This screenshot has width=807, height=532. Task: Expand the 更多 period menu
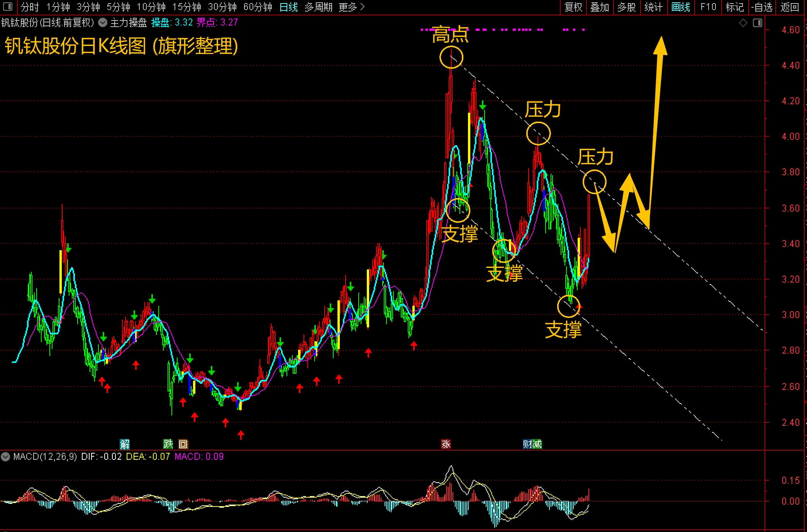click(351, 7)
